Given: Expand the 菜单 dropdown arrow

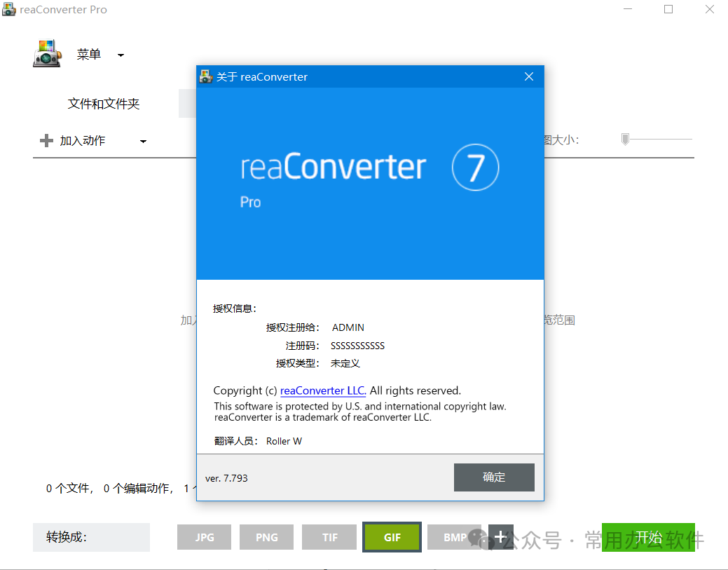Looking at the screenshot, I should (x=121, y=55).
